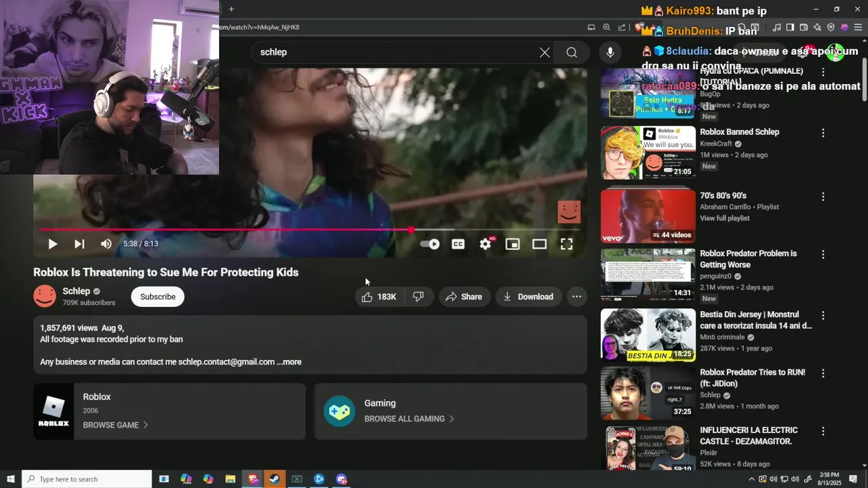Screen dimensions: 868x488
Task: Open Brave VPN shield icon
Action: [831, 27]
